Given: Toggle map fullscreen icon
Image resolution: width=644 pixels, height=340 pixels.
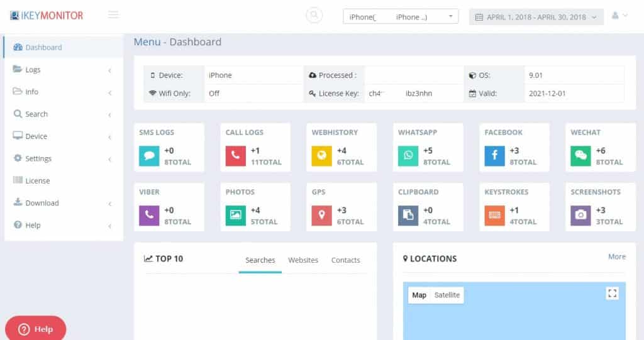Looking at the screenshot, I should pos(613,293).
